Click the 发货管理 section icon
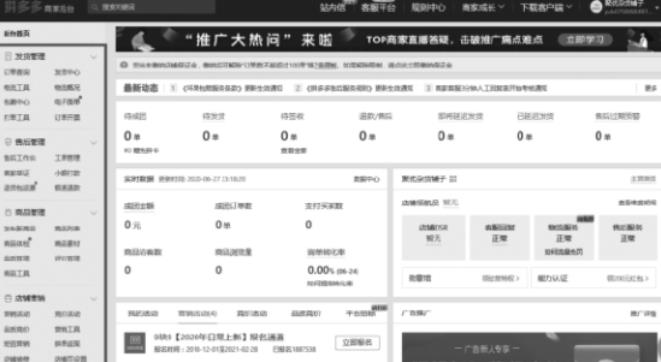The width and height of the screenshot is (661, 362). click(x=8, y=56)
